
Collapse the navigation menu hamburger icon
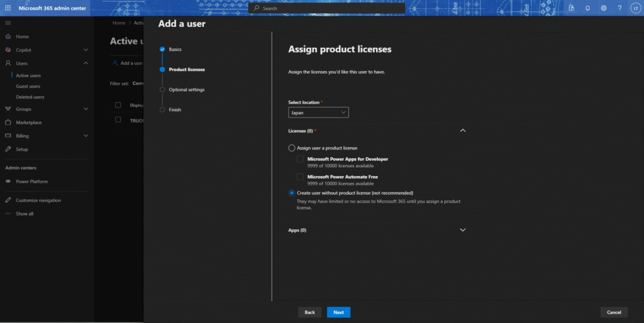tap(8, 23)
